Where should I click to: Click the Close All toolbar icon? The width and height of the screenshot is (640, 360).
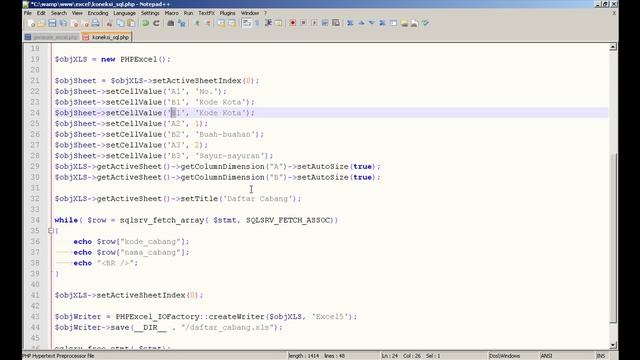tap(85, 23)
